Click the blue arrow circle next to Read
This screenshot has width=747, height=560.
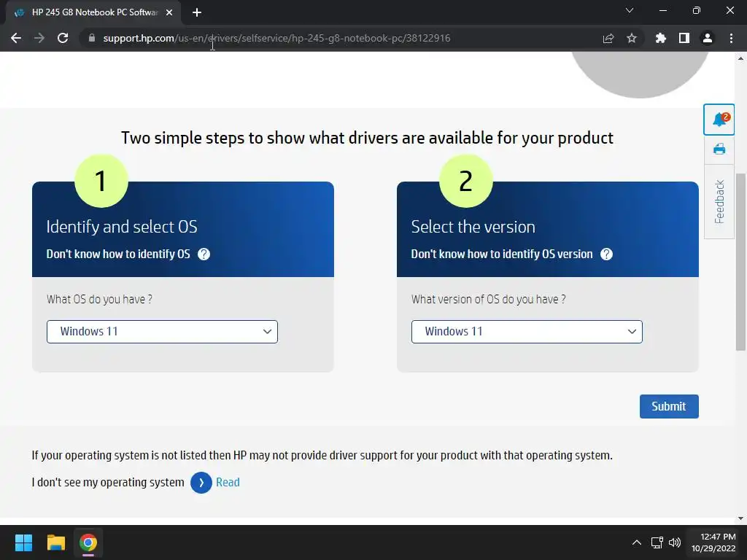tap(201, 483)
